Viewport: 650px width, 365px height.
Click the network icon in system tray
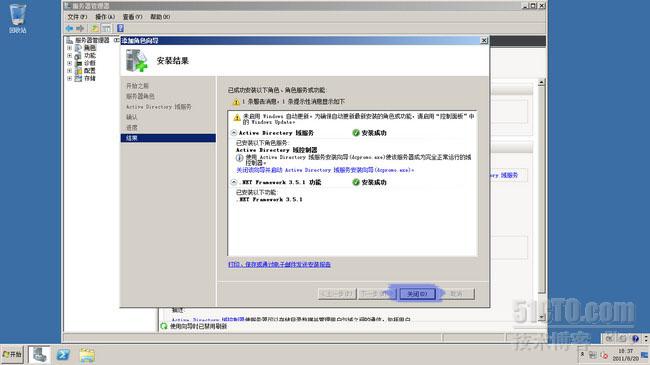(593, 355)
